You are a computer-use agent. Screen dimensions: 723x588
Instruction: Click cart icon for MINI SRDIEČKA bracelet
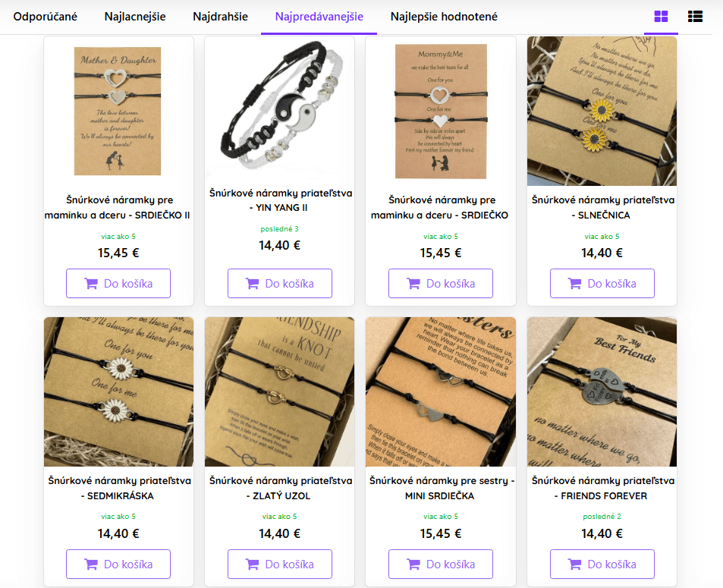point(413,564)
